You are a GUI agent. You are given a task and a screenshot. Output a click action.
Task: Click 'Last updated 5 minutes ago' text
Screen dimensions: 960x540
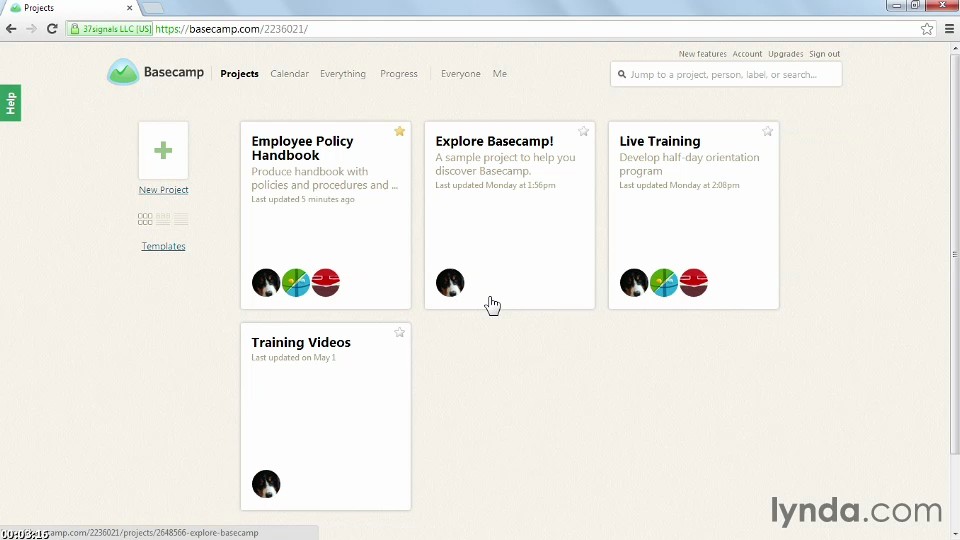pyautogui.click(x=302, y=199)
